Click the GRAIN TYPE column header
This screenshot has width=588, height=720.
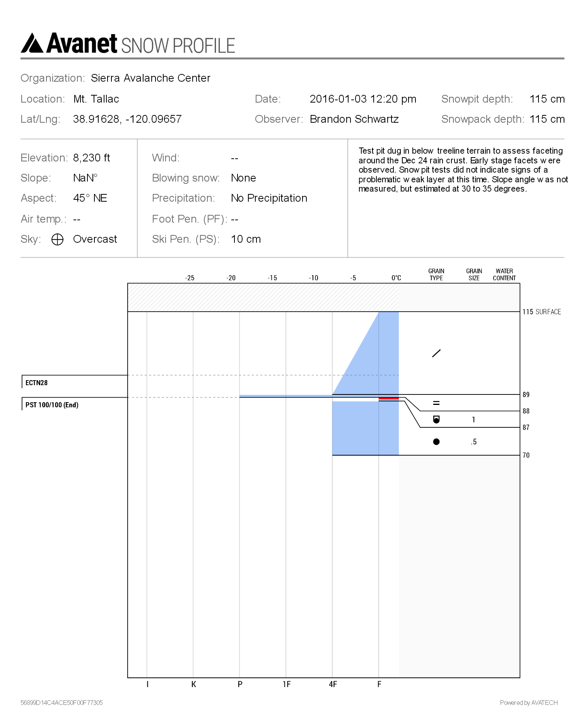pos(436,274)
